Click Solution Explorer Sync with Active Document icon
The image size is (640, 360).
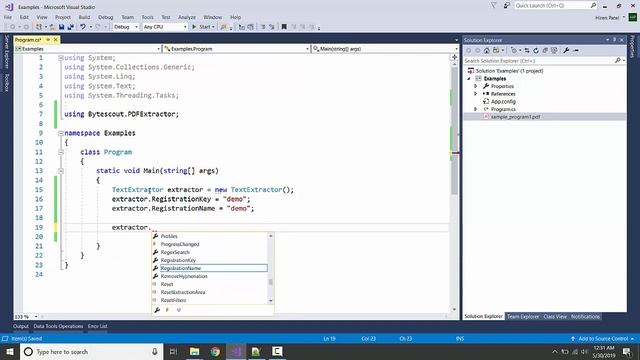tap(527, 51)
